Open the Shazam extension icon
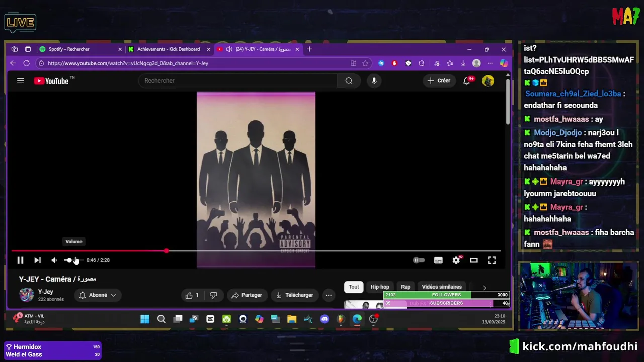 (x=381, y=63)
